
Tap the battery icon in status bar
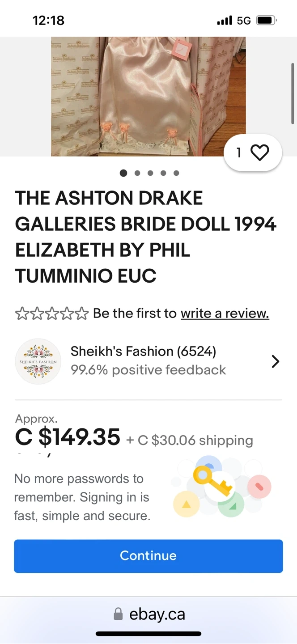click(x=267, y=21)
